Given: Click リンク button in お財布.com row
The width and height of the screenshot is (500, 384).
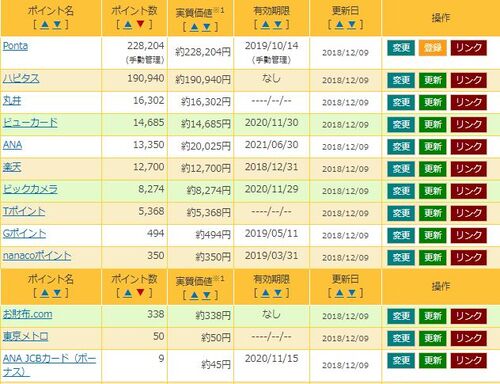Looking at the screenshot, I should (x=468, y=316).
